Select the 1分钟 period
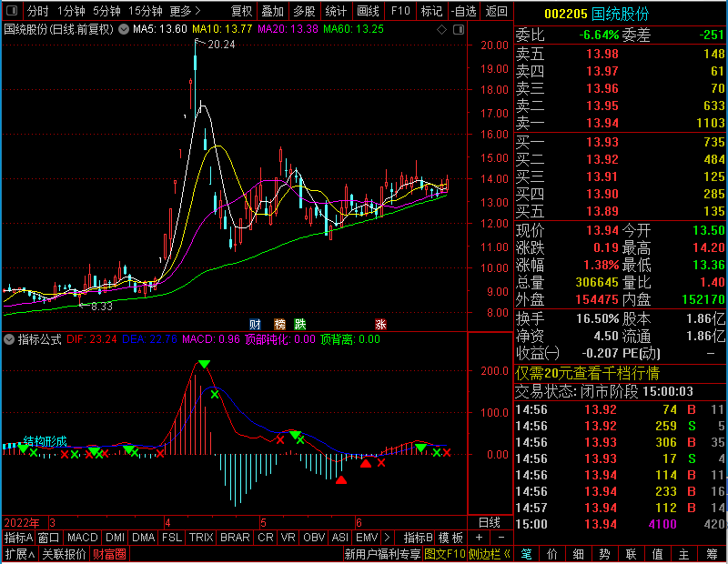The image size is (728, 564). point(72,11)
